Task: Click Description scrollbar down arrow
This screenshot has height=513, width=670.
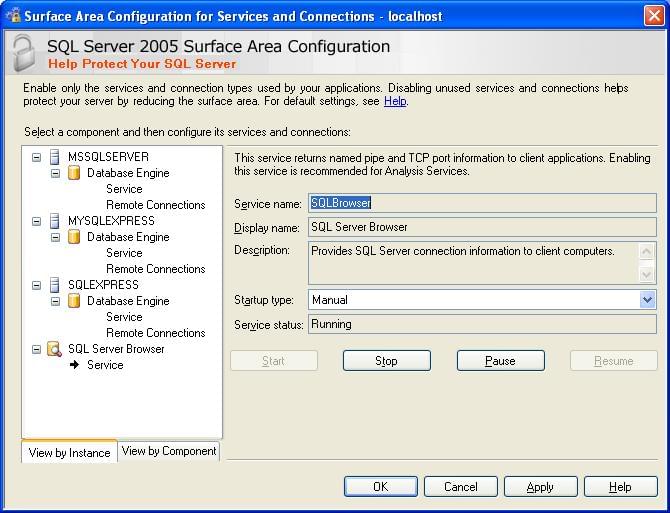Action: pyautogui.click(x=646, y=274)
